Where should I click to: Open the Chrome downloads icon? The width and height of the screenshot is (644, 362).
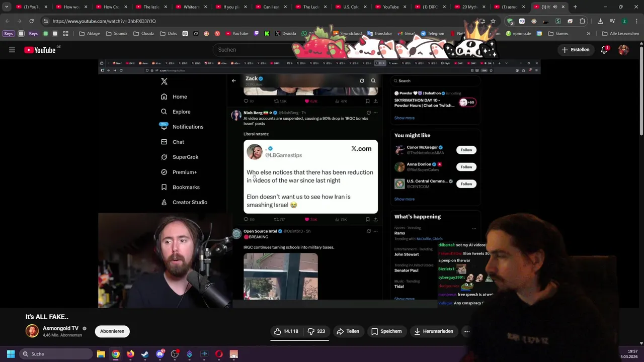[600, 21]
